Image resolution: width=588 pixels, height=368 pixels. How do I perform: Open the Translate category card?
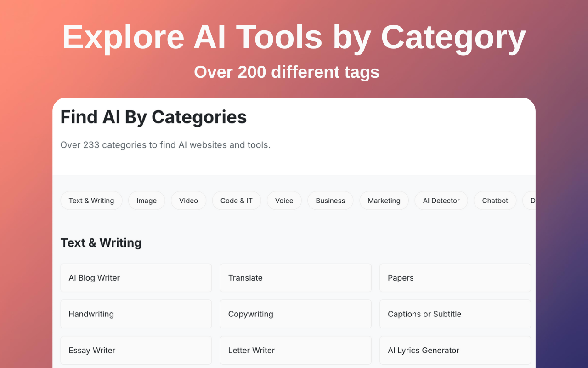295,278
